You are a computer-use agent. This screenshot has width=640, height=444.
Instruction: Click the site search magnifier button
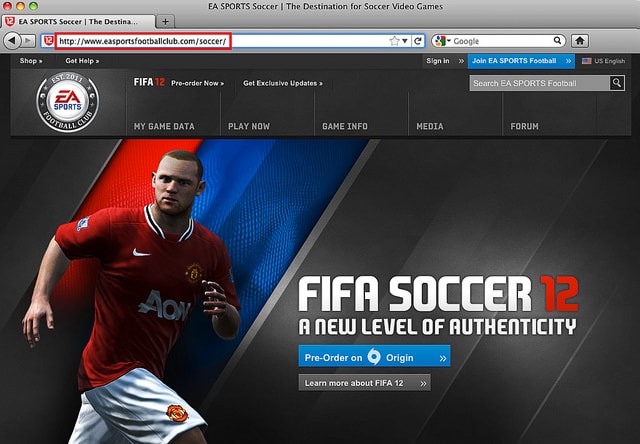click(617, 83)
